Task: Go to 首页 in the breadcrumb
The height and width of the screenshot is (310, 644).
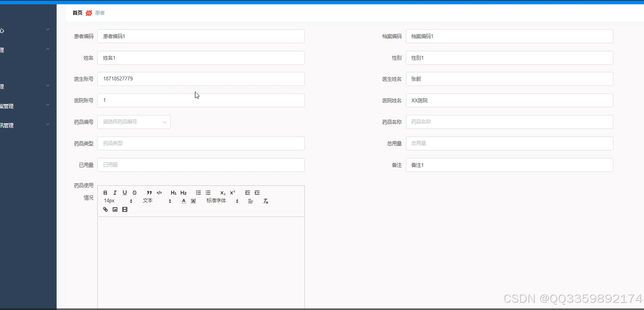Action: (77, 13)
